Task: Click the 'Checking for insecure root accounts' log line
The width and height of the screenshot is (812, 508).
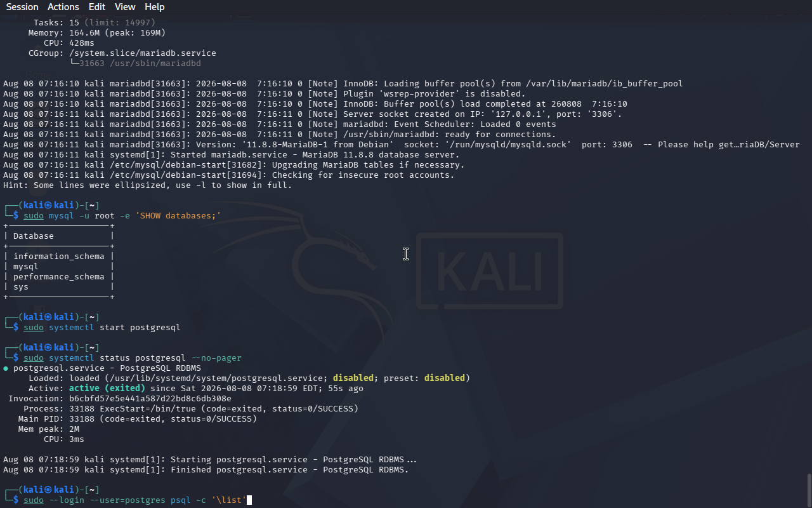Action: click(x=229, y=175)
